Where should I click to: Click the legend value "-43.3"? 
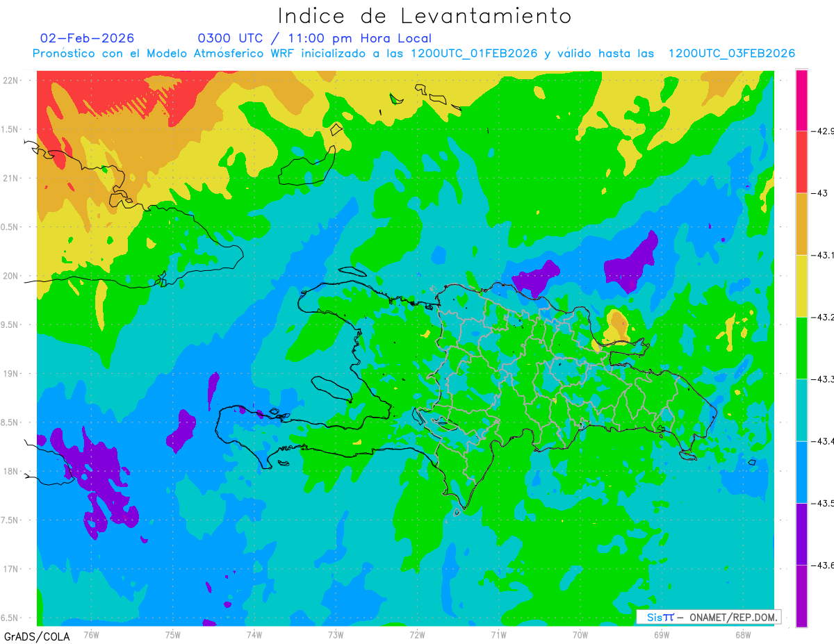coord(824,379)
